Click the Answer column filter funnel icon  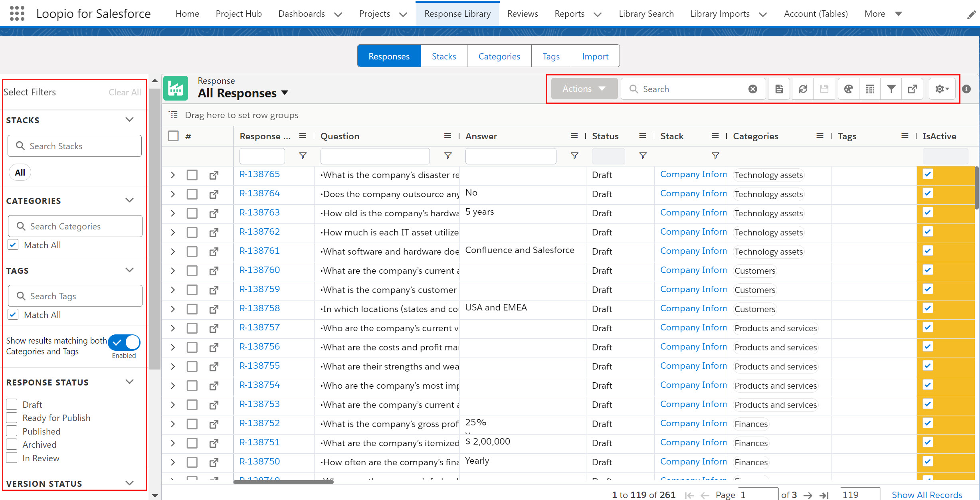pos(574,156)
